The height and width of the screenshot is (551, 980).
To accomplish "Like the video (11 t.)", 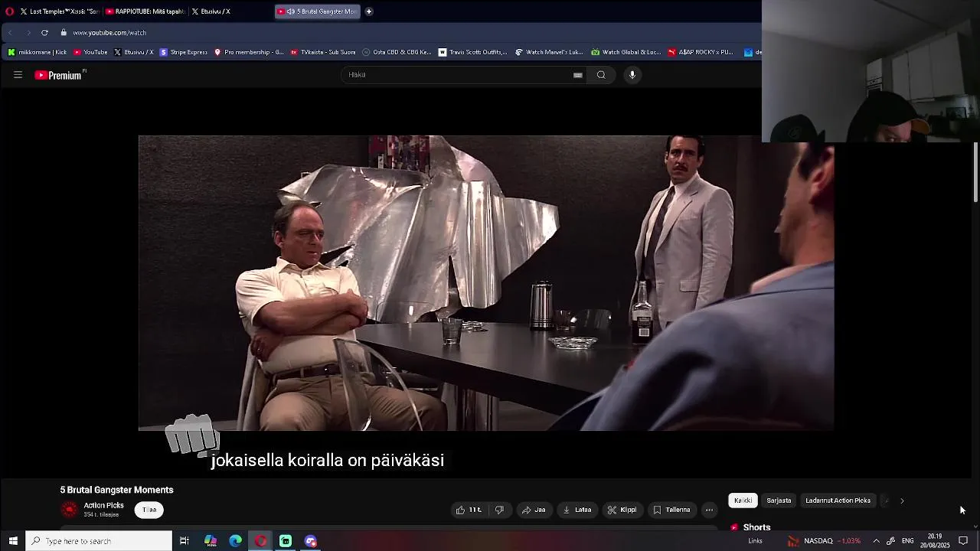I will point(469,510).
